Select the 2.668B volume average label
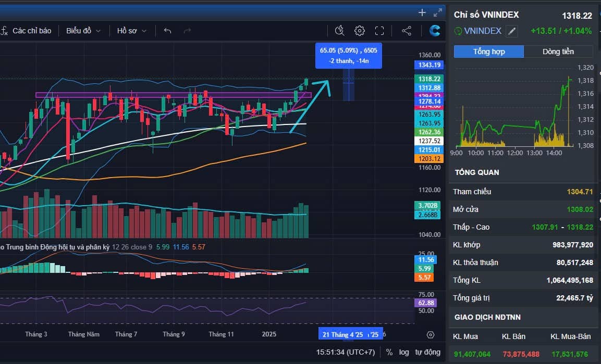601x364 pixels. 427,215
